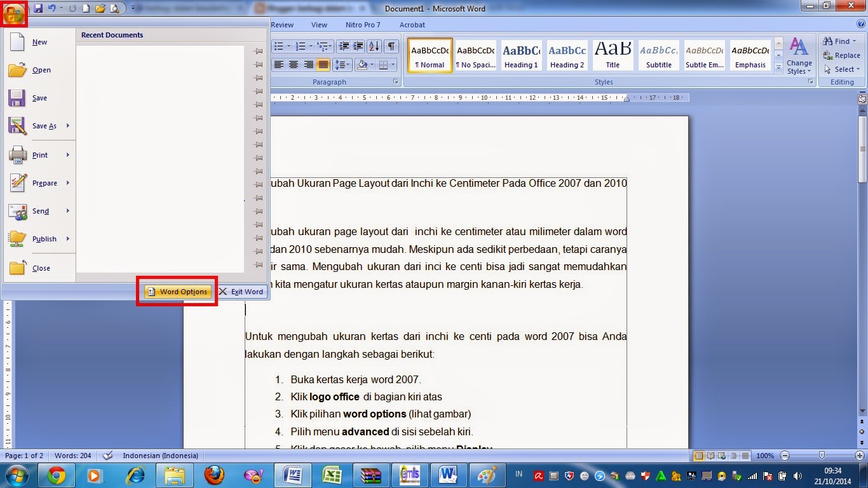Open the Review ribbon tab

(282, 25)
